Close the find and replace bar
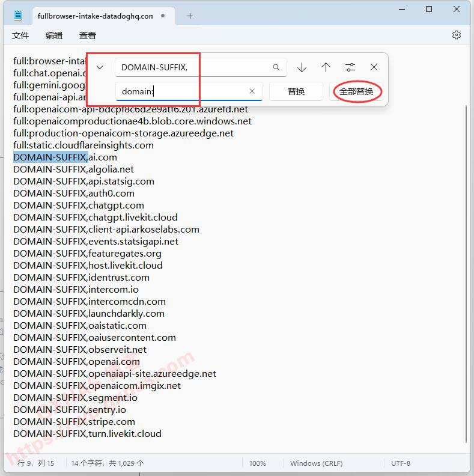This screenshot has height=476, width=474. pos(374,67)
